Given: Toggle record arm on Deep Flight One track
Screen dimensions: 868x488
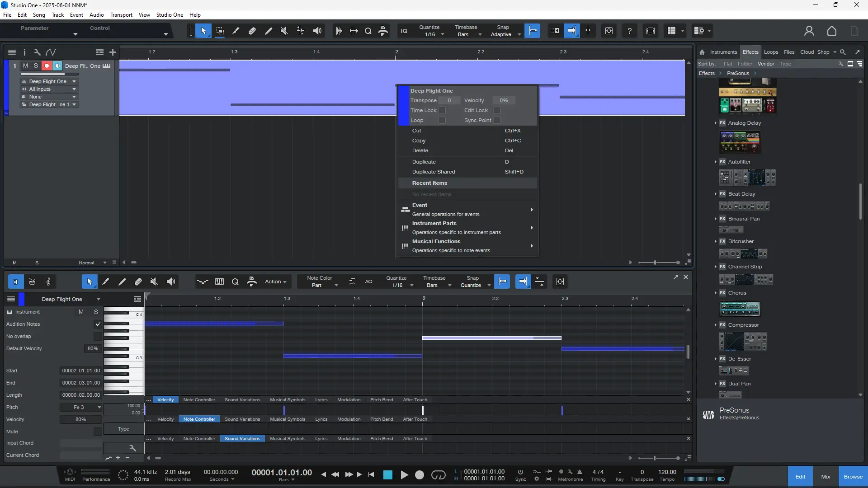Looking at the screenshot, I should 47,66.
